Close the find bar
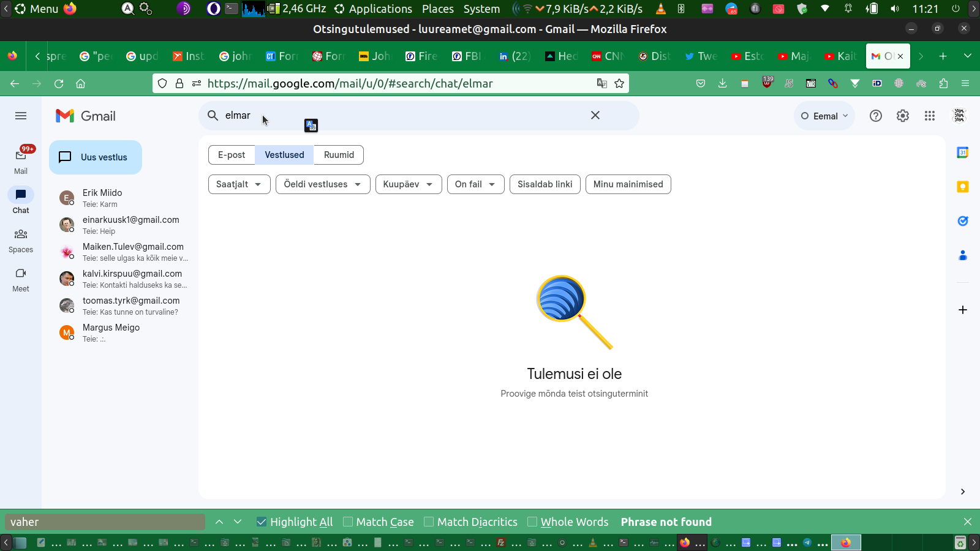Screen dimensions: 980x551 pos(968,522)
